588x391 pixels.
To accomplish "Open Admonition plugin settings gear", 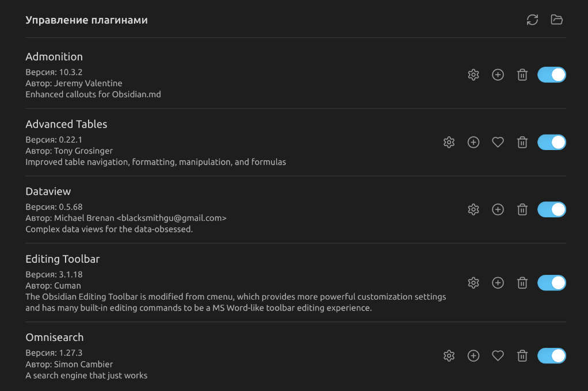I will pyautogui.click(x=474, y=75).
